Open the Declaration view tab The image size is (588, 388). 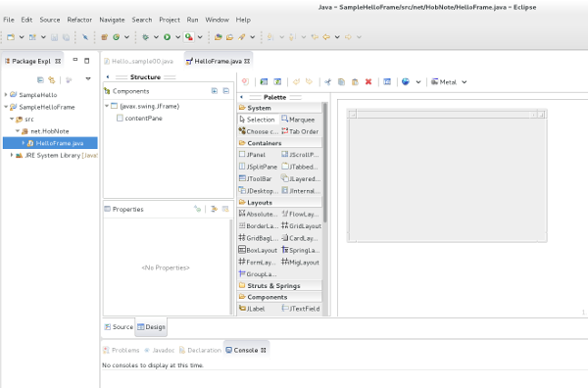point(200,350)
